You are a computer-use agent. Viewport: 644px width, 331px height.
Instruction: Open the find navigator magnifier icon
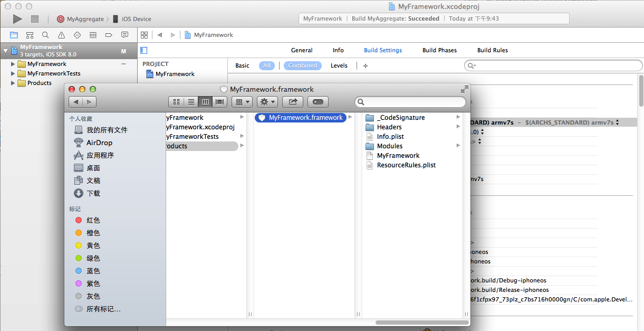tap(45, 35)
